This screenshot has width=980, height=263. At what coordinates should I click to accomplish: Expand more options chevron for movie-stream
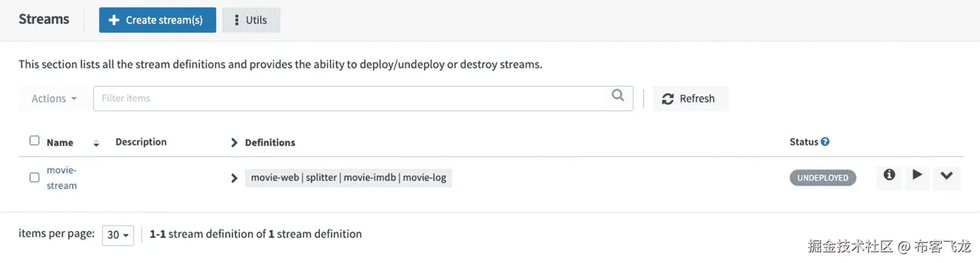point(946,175)
